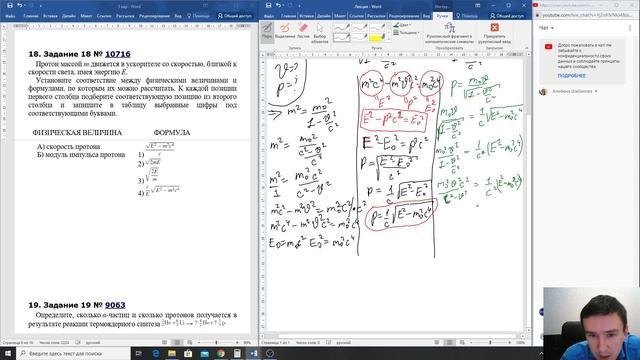Open Chrome from taskbar
The height and width of the screenshot is (360, 640).
tap(221, 353)
